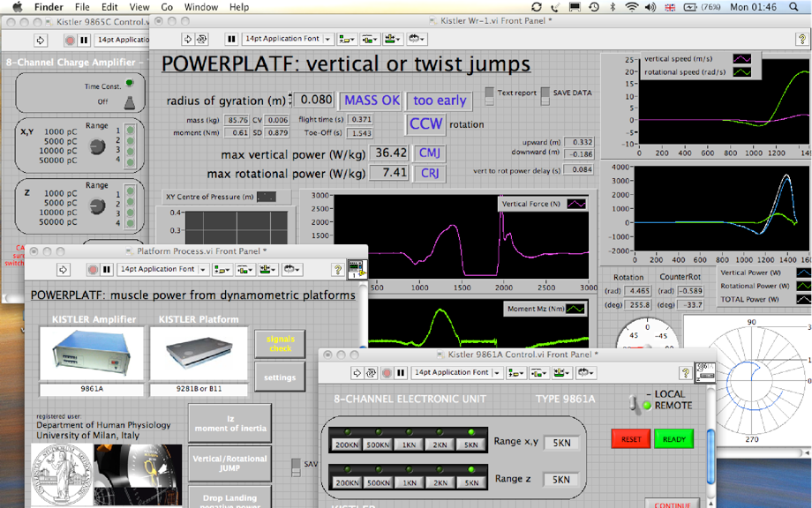
Task: Open the Edit menu
Action: click(109, 7)
